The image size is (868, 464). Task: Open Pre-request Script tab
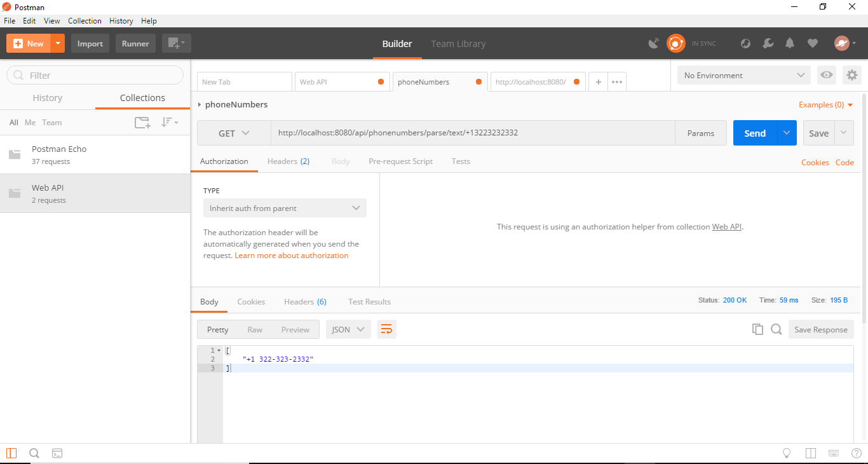[x=400, y=161]
